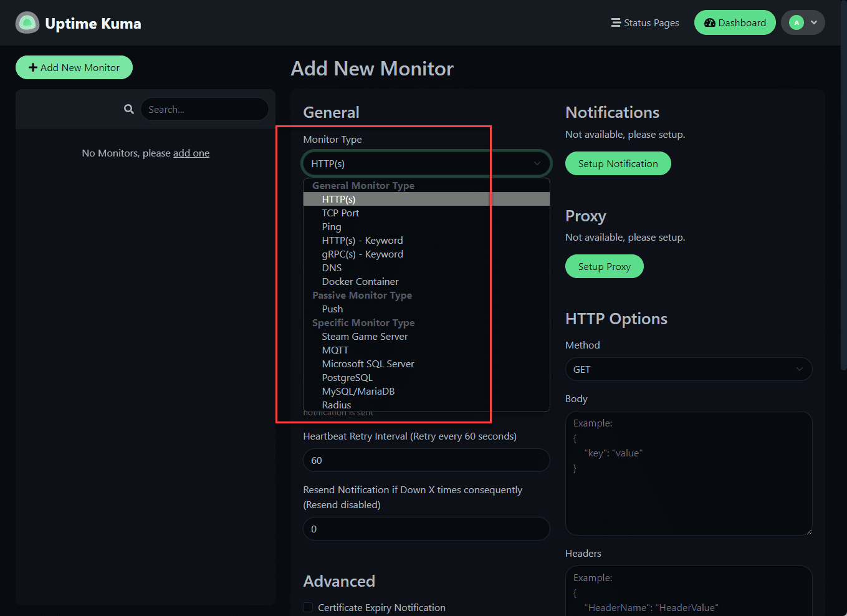Choose PostgreSQL monitor type

pos(426,377)
